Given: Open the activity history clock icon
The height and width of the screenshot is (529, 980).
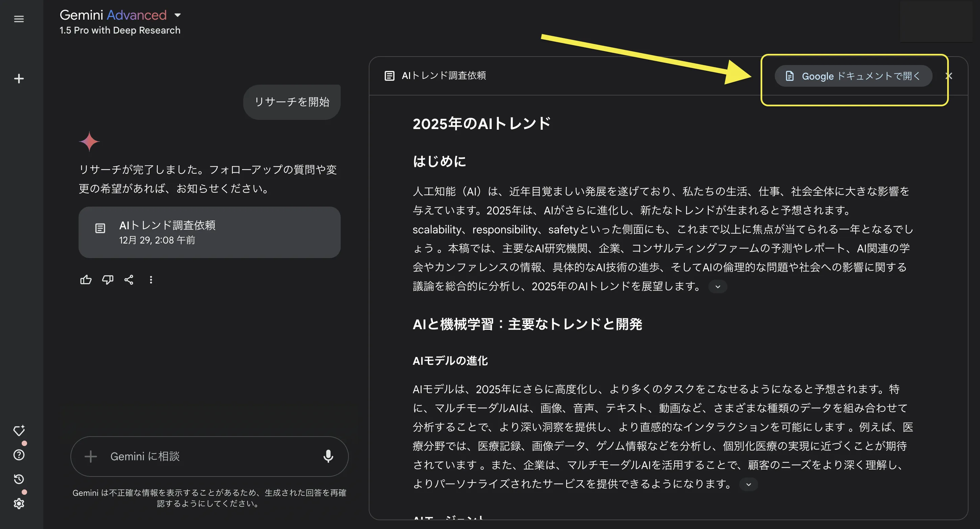Looking at the screenshot, I should click(19, 479).
